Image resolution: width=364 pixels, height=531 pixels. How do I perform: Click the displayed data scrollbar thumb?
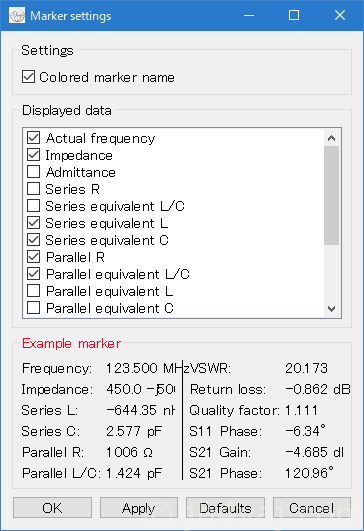point(331,195)
